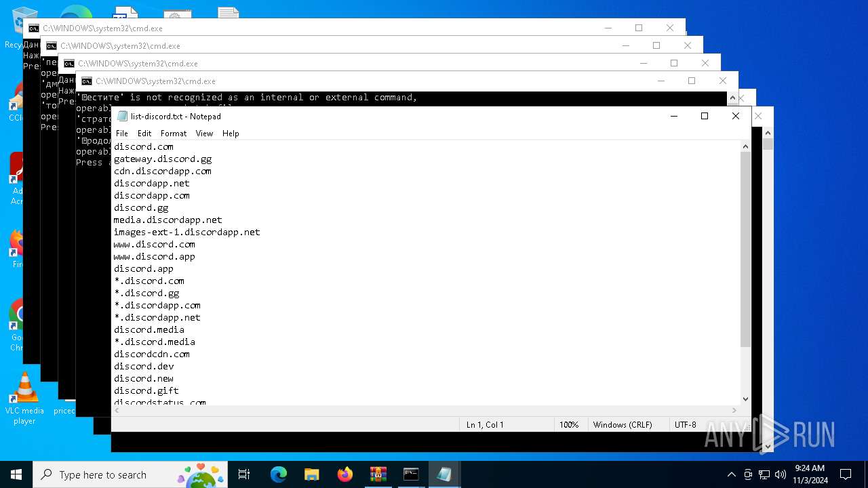Click Notepad horizontal scrollbar right arrow
868x488 pixels.
coord(734,410)
